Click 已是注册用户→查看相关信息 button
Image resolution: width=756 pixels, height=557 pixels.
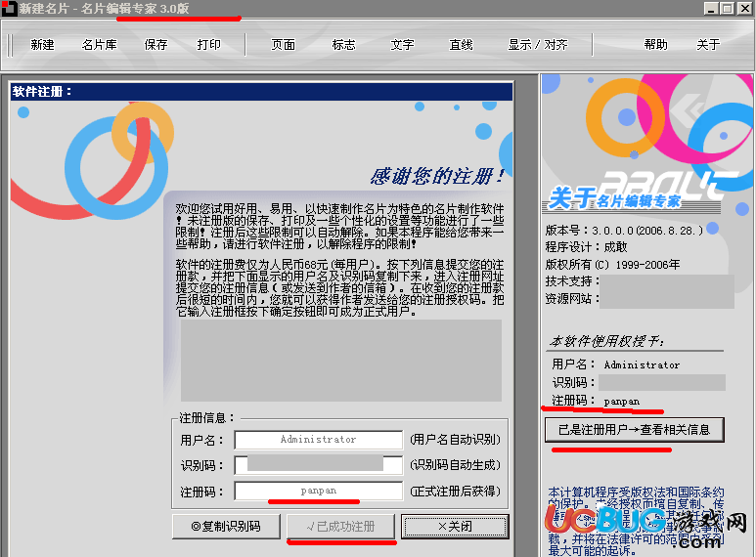pyautogui.click(x=635, y=430)
